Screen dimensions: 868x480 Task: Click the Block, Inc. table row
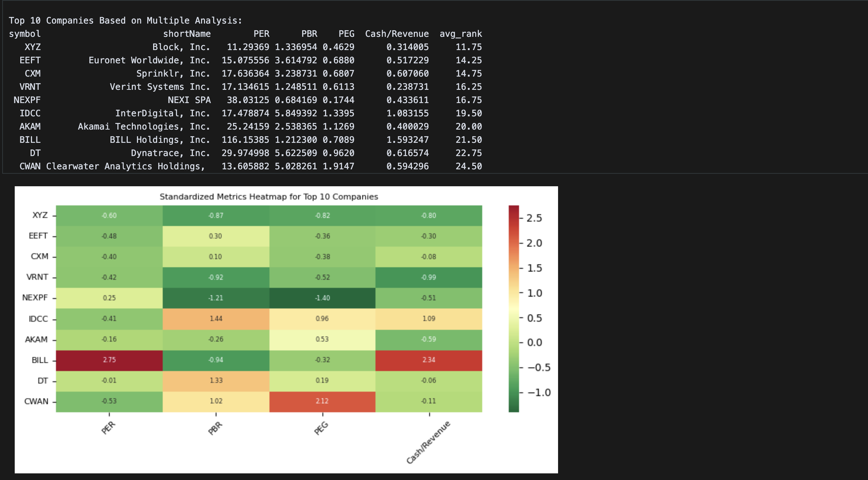[181, 47]
